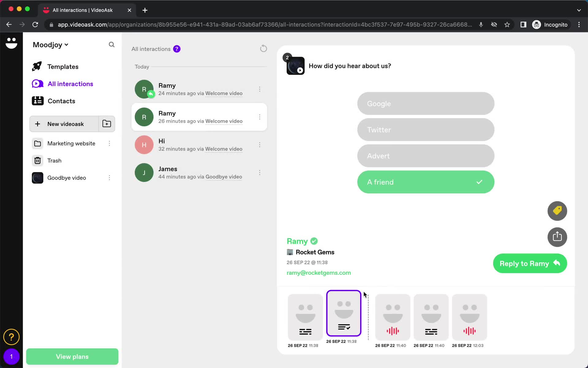The image size is (588, 368).
Task: Switch to Templates menu item
Action: click(63, 67)
